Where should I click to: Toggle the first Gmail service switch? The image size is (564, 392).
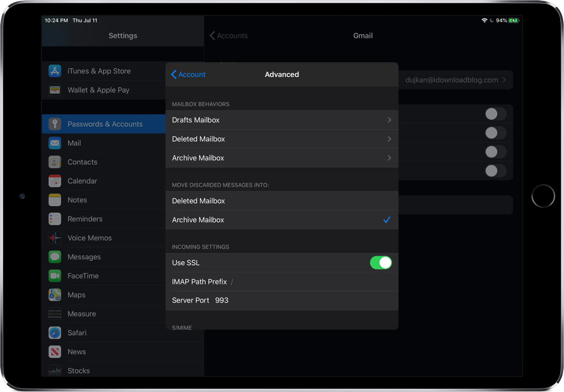496,114
